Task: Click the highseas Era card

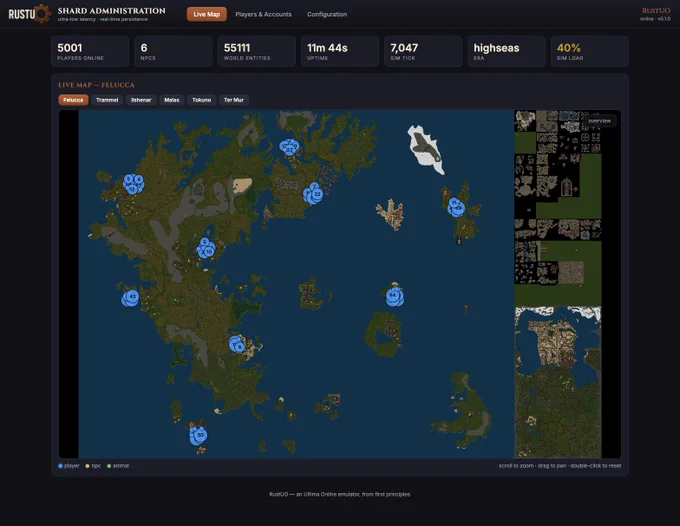Action: 507,51
